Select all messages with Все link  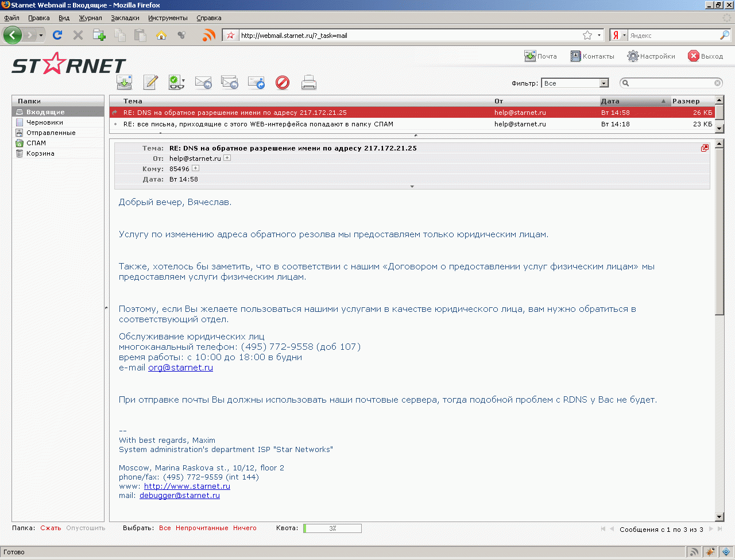pos(165,528)
